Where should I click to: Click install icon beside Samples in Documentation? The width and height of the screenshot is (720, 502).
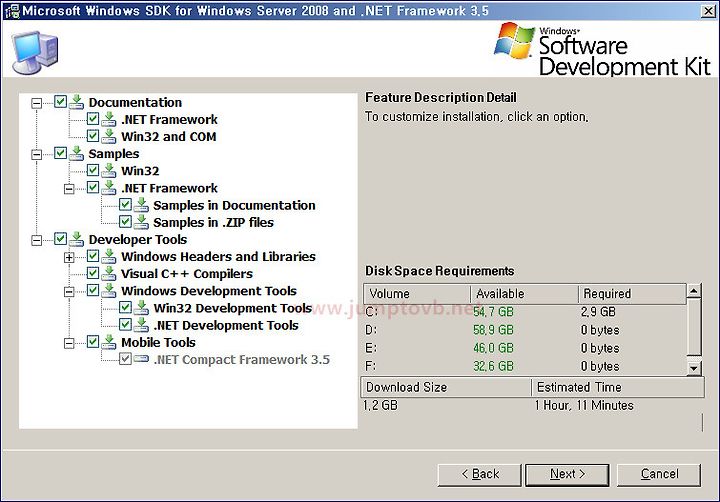point(141,204)
